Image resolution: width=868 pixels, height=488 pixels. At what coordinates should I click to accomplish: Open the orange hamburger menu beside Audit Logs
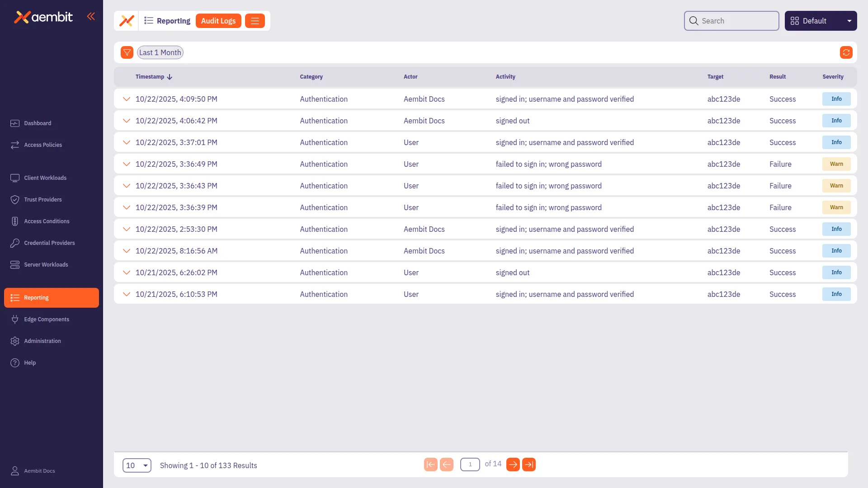[255, 21]
